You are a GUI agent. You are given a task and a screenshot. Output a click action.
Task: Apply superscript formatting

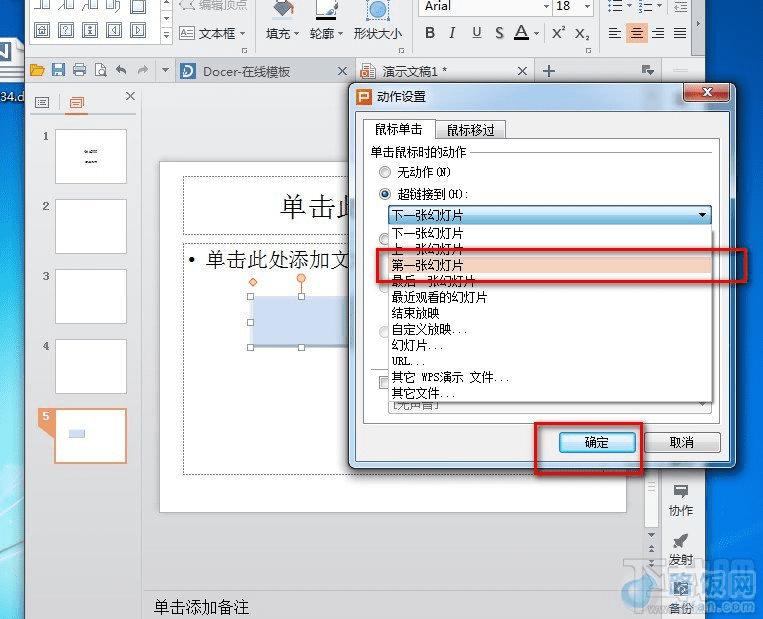click(x=558, y=33)
